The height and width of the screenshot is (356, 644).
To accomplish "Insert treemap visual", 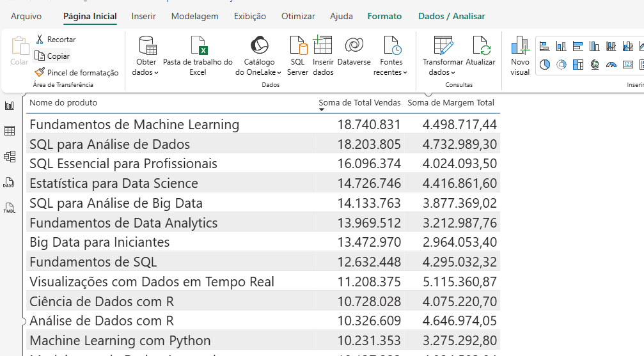I will (x=578, y=65).
